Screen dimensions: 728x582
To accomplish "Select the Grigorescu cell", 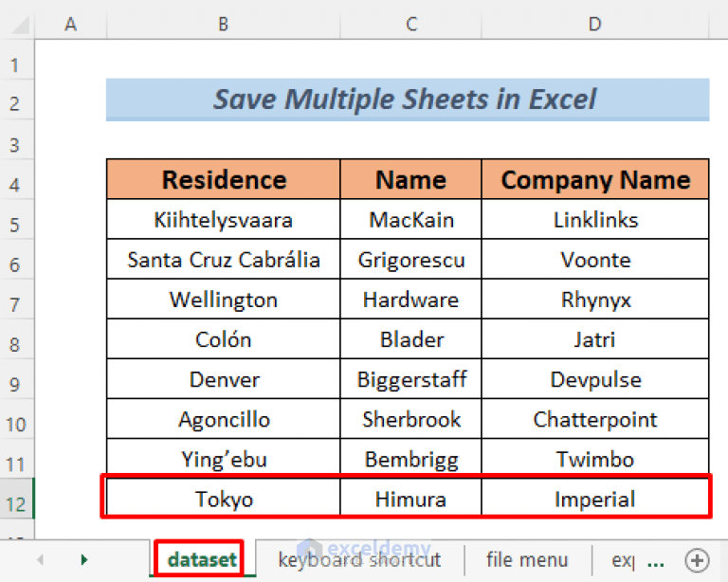I will click(x=410, y=260).
